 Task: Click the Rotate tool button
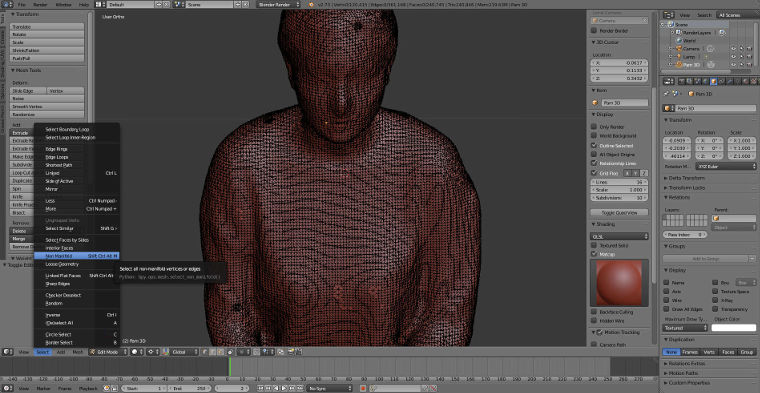[x=47, y=34]
